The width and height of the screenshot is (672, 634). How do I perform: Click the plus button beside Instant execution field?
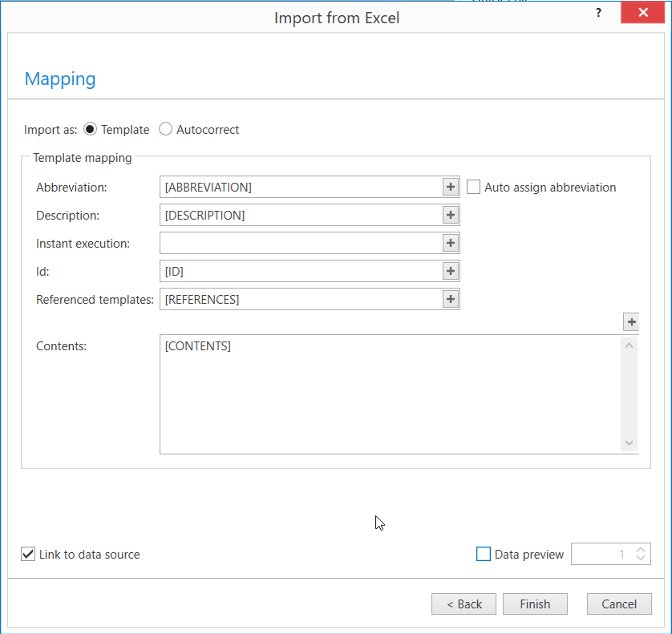click(x=451, y=243)
